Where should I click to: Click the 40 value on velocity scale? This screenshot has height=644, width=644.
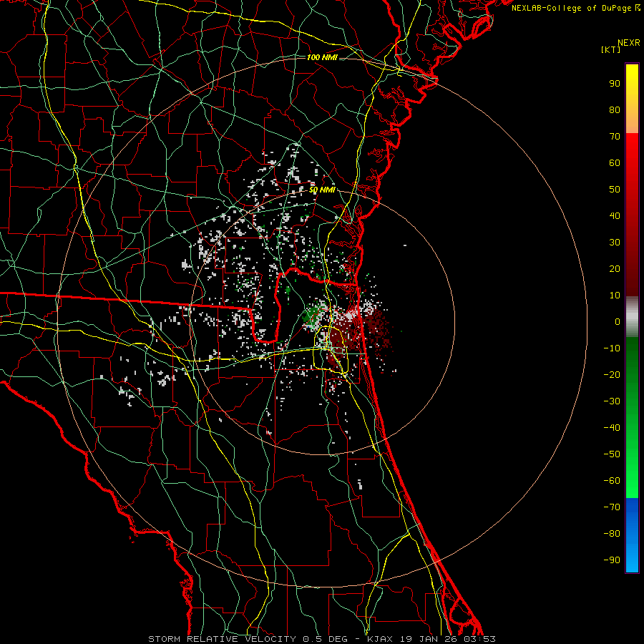[x=615, y=216]
